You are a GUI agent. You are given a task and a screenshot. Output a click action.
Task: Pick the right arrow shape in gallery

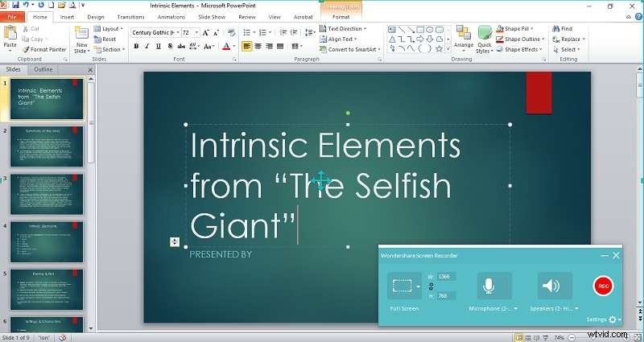(420, 39)
